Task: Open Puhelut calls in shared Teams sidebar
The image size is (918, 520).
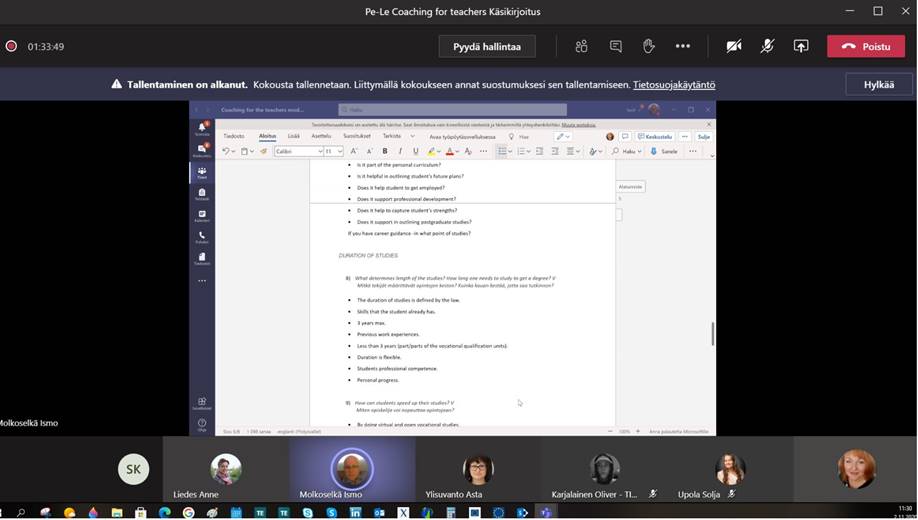Action: tap(202, 237)
